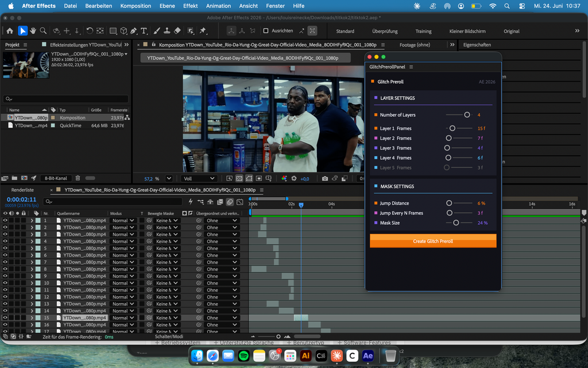Expand layer 3 properties in timeline
The width and height of the screenshot is (588, 368).
[32, 235]
